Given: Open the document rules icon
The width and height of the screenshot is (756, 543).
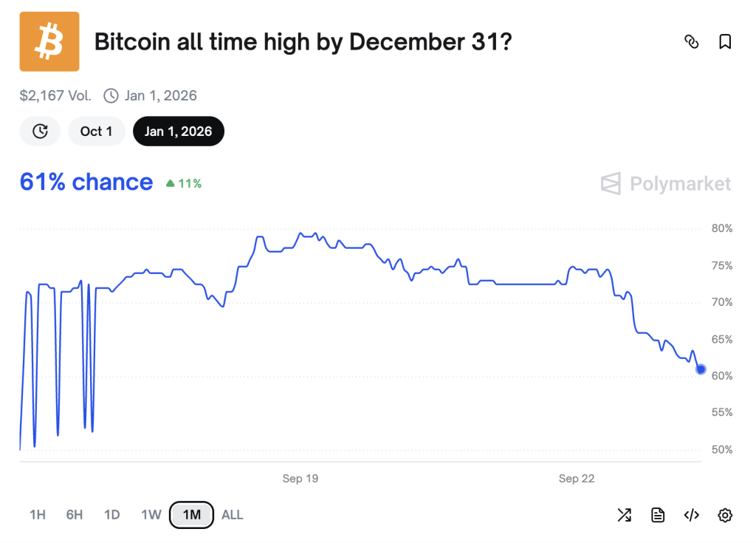Looking at the screenshot, I should click(x=658, y=515).
